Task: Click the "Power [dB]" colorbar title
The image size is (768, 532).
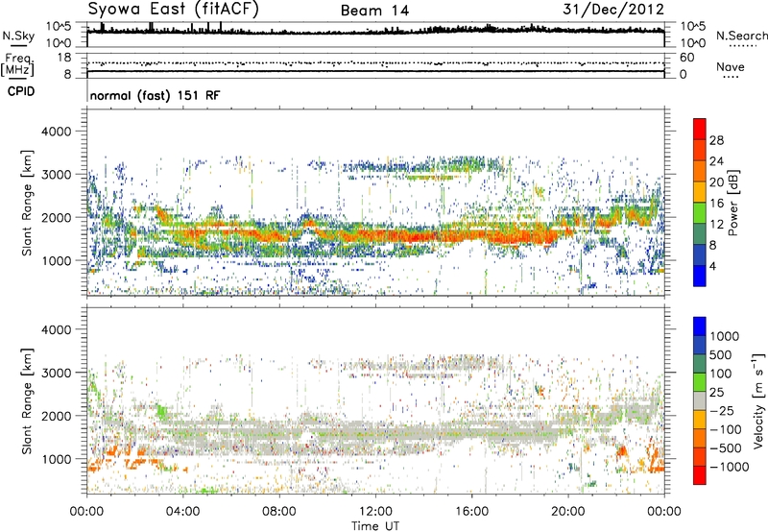Action: pyautogui.click(x=732, y=203)
